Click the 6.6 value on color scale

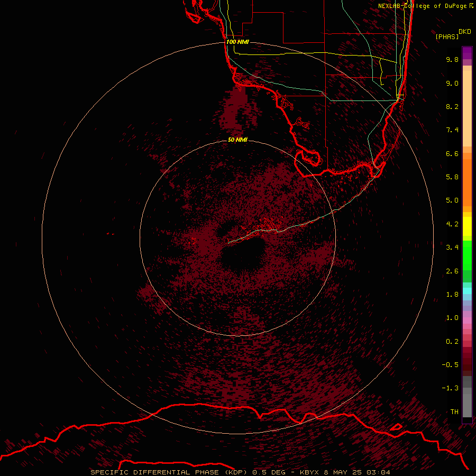pos(452,153)
